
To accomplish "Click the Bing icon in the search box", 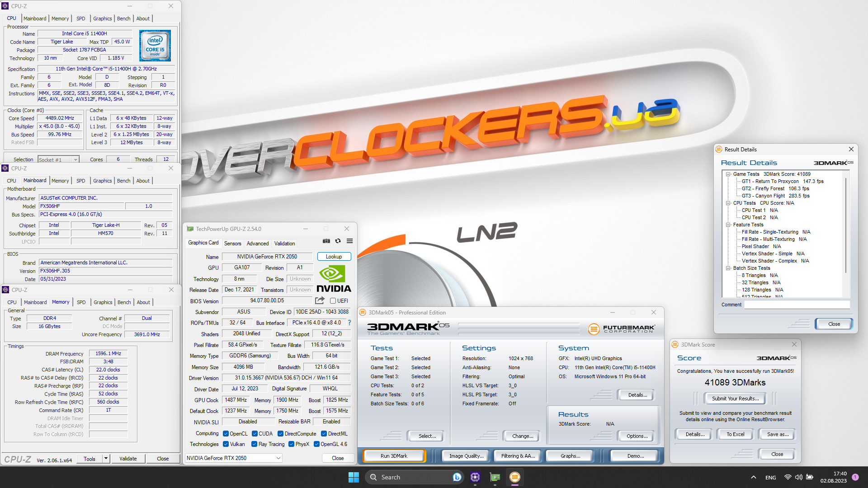I will (x=457, y=477).
